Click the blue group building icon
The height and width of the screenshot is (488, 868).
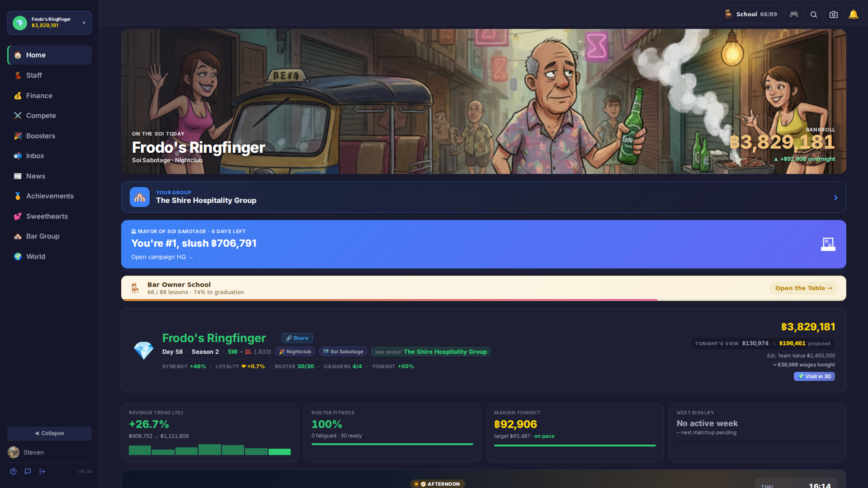pyautogui.click(x=140, y=197)
